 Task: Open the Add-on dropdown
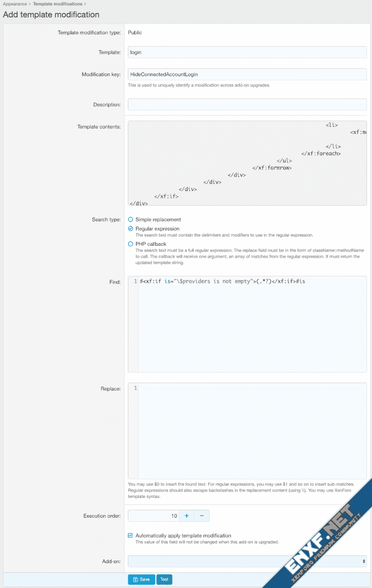pyautogui.click(x=247, y=561)
